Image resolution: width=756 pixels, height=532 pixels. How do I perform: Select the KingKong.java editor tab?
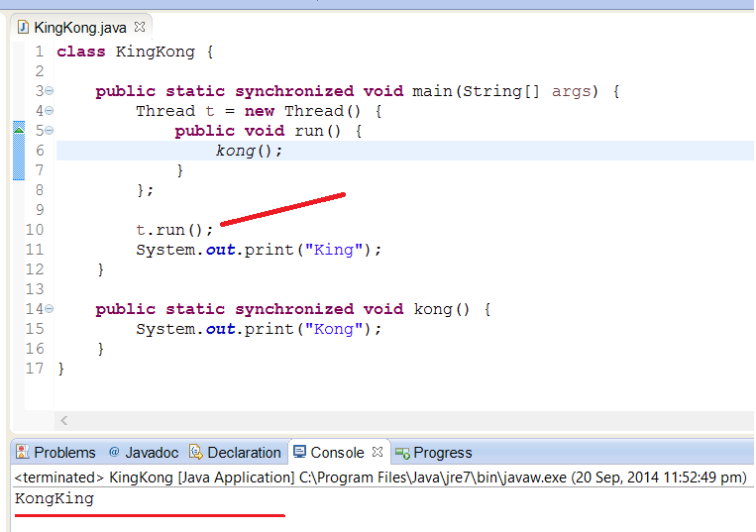pyautogui.click(x=79, y=28)
